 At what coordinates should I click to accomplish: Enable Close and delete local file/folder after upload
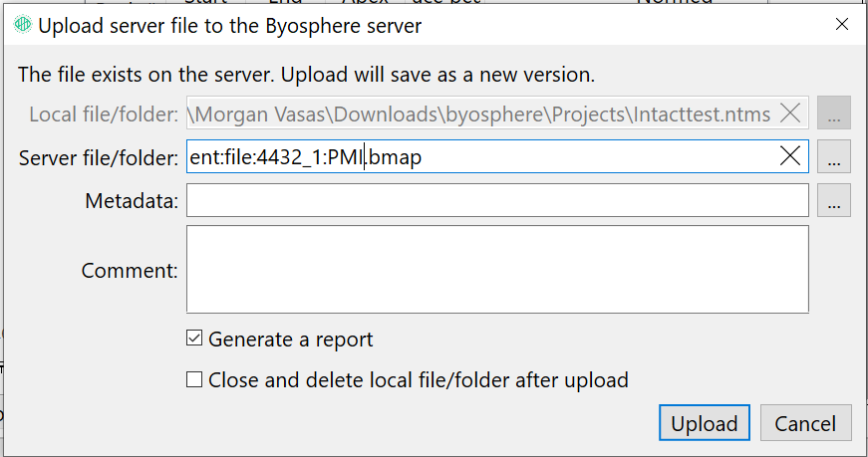[194, 379]
